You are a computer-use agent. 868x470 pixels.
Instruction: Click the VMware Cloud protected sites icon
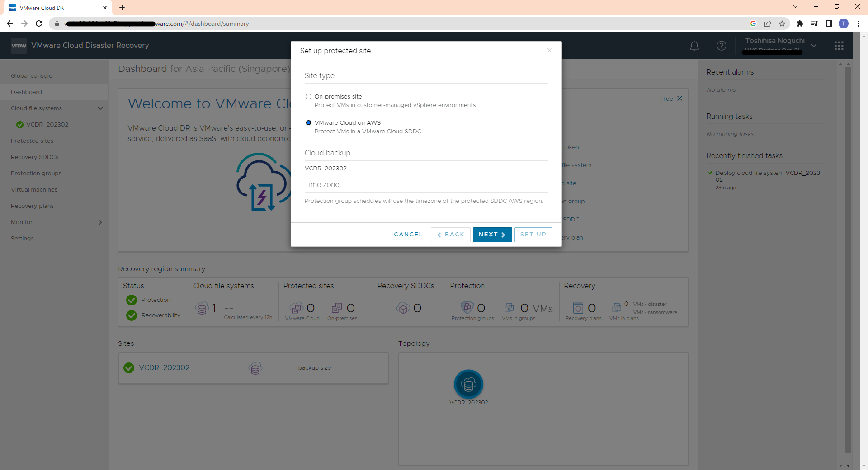coord(296,308)
